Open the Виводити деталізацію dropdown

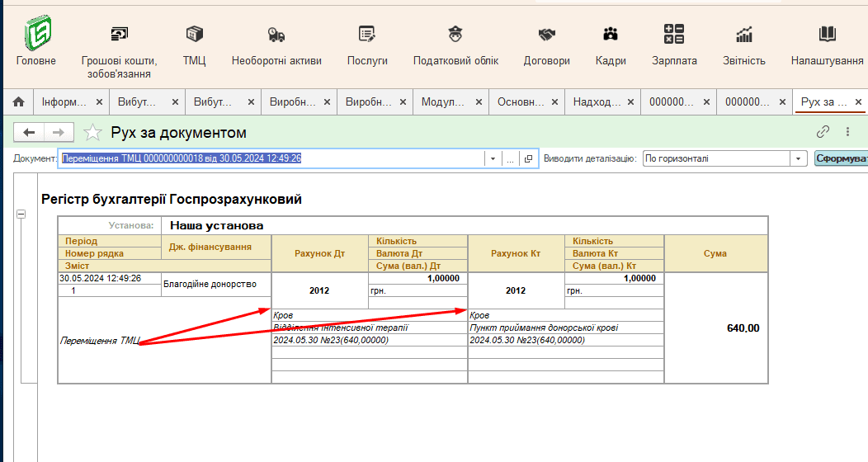coord(798,159)
